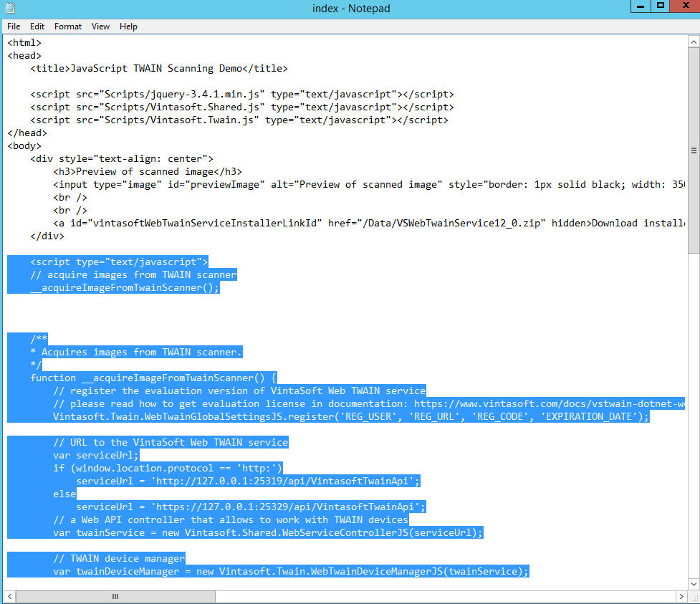Open the Help menu
This screenshot has height=604, width=700.
(x=129, y=27)
